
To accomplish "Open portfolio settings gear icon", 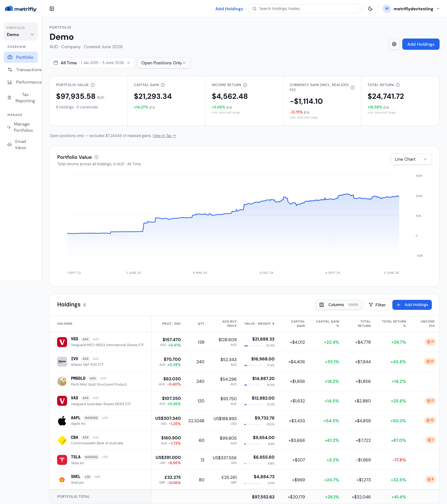I will (394, 44).
